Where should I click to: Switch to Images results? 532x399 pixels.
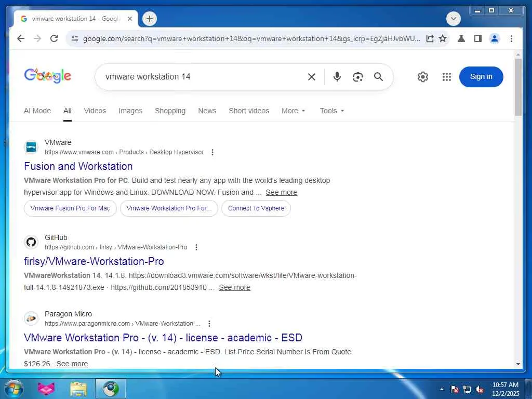(x=130, y=111)
